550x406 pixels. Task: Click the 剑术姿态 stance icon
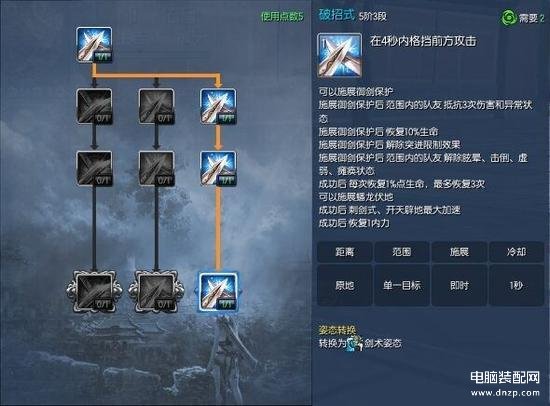point(355,344)
